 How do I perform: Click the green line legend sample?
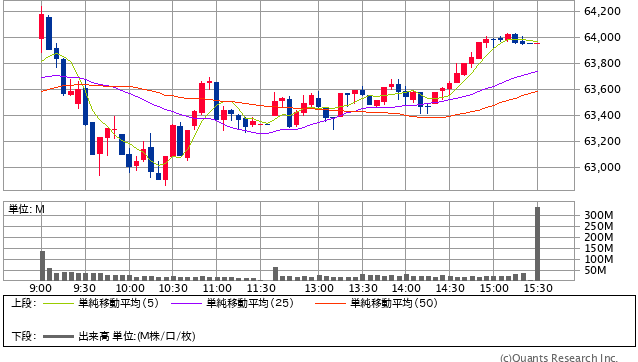(58, 303)
